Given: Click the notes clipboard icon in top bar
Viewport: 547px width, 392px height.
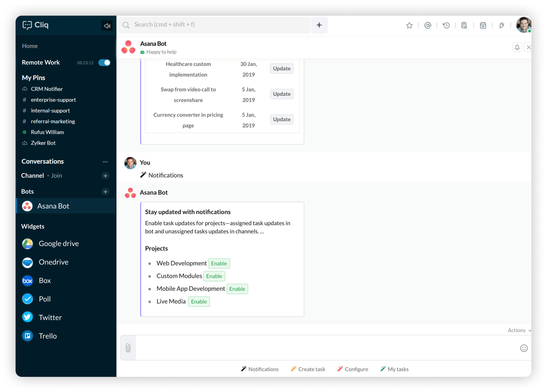Looking at the screenshot, I should tap(464, 25).
